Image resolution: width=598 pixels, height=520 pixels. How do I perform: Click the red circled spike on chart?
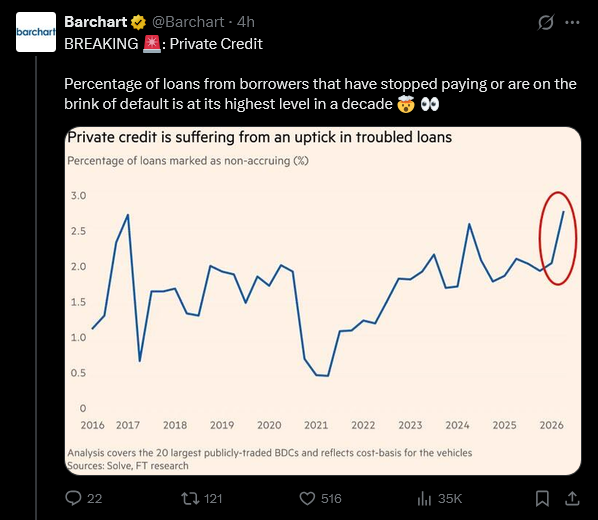(x=558, y=238)
